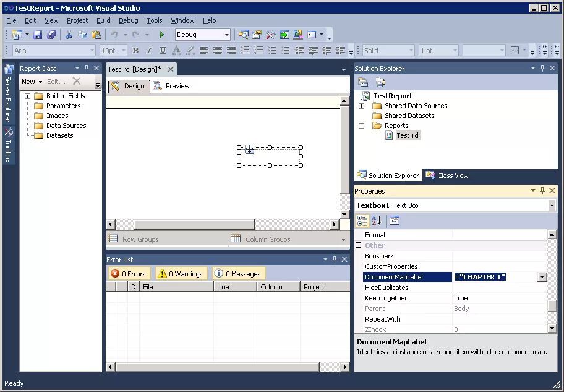Click the Paste clipboard icon
Viewport: 564px width, 392px height.
(96, 35)
